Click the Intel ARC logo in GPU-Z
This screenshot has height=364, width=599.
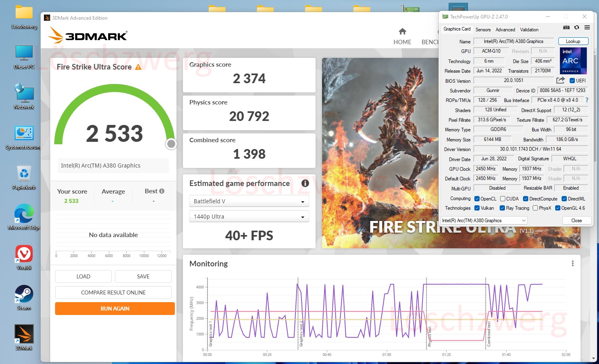tap(573, 61)
